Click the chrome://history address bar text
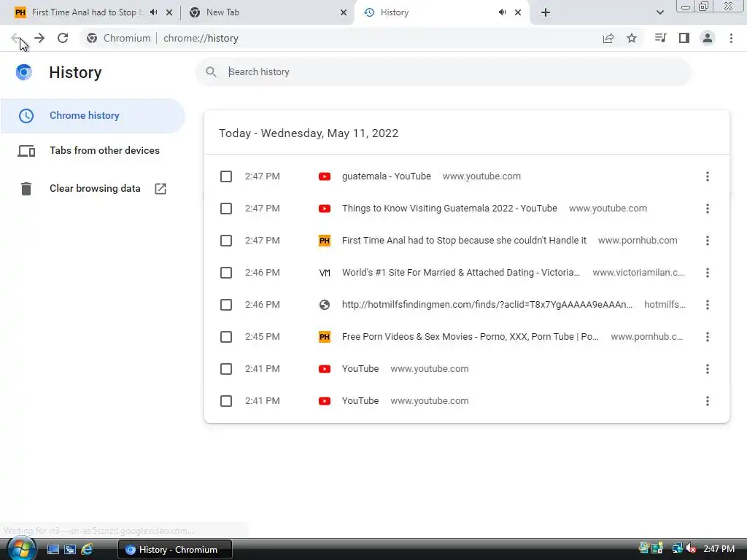 tap(201, 38)
